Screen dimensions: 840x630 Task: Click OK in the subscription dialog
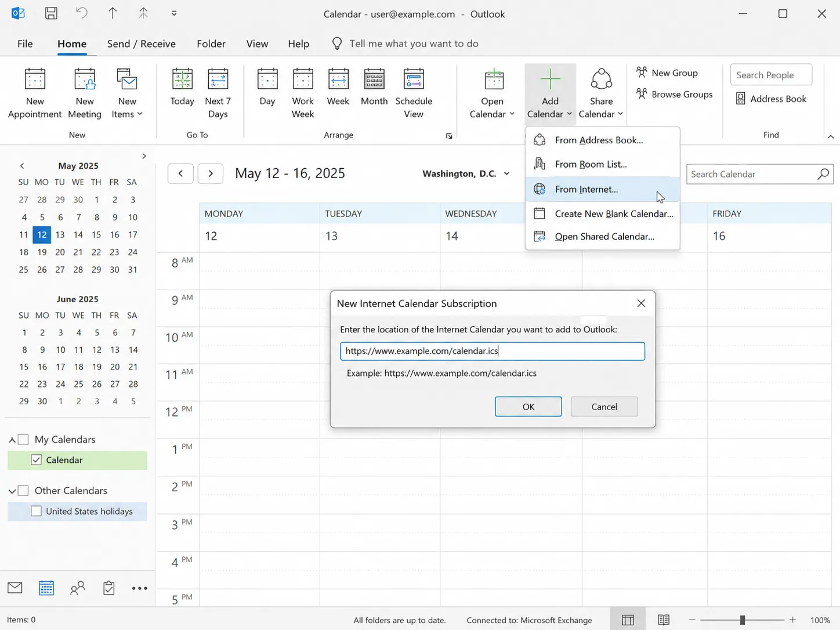point(528,407)
